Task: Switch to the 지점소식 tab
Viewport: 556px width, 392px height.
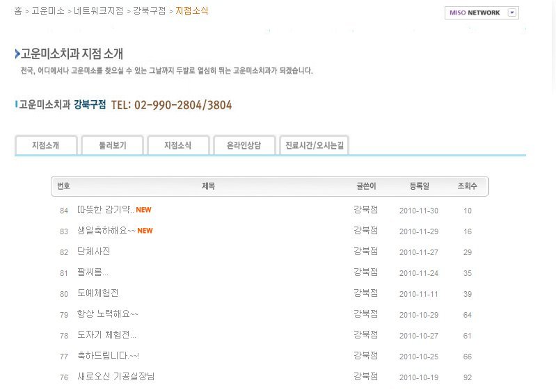Action: pos(178,145)
